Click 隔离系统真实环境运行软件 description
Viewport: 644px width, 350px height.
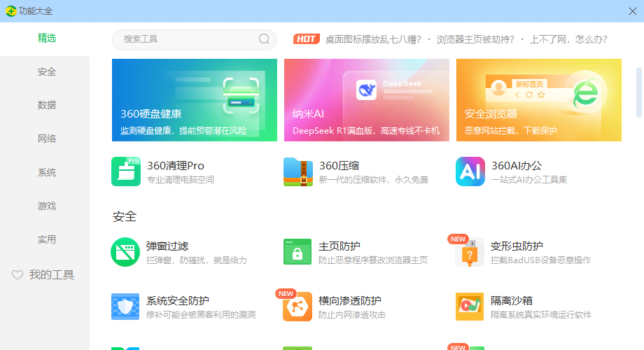(x=541, y=315)
